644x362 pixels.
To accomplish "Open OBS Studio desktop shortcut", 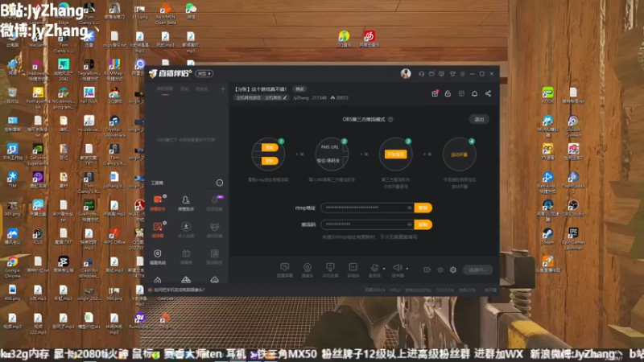I will click(x=573, y=208).
